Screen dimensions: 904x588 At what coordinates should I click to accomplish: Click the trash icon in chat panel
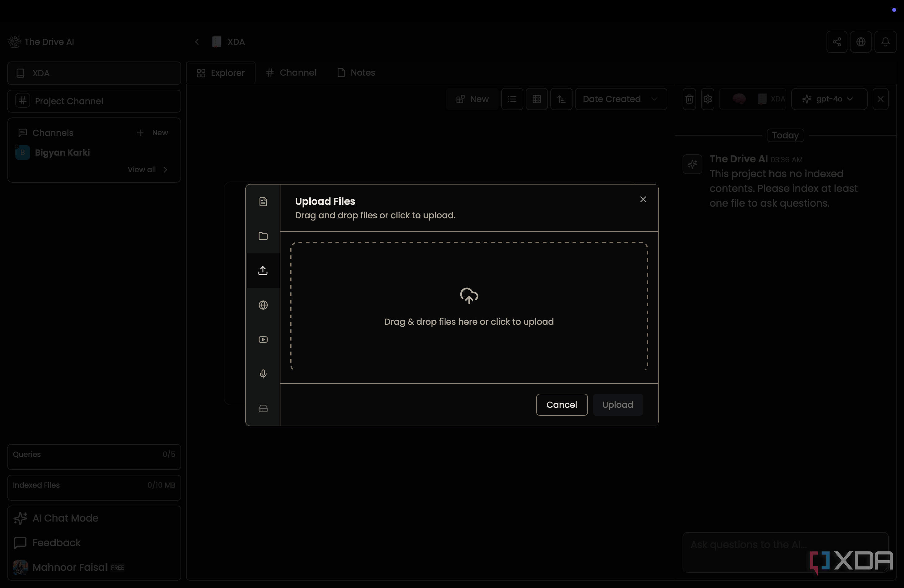coord(689,99)
